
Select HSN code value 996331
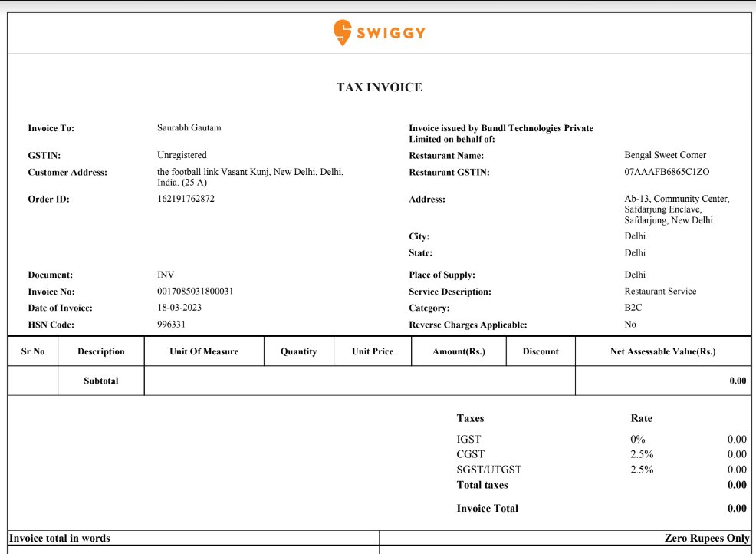coord(171,325)
